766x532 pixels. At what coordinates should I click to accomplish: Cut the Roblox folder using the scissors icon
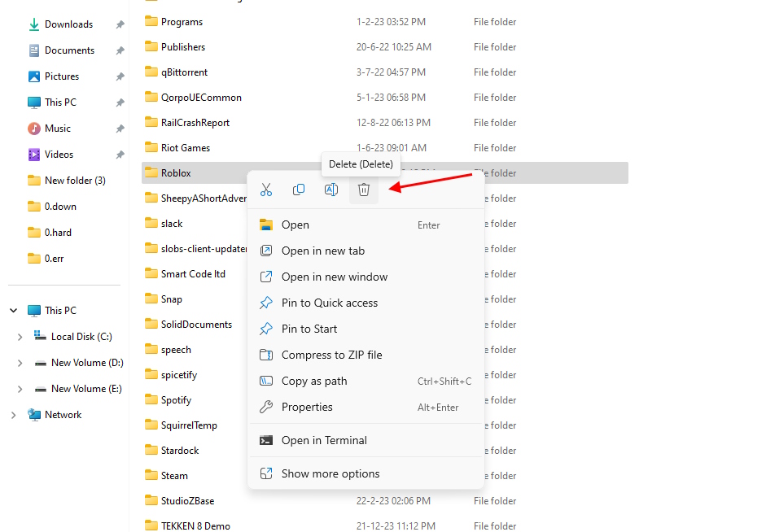(266, 189)
